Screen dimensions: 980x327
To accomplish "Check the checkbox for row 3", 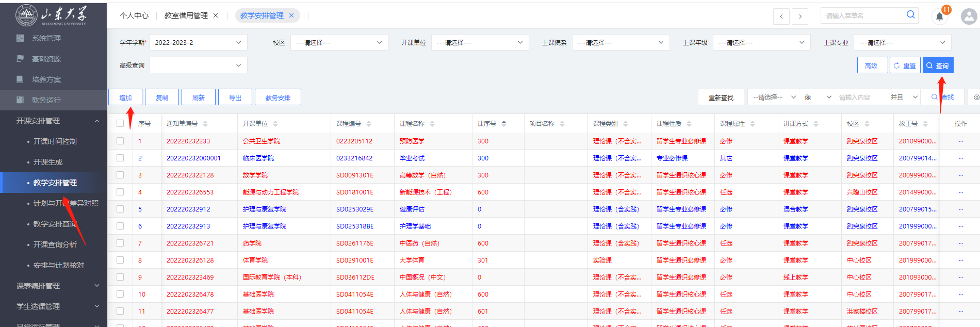I will pos(120,175).
